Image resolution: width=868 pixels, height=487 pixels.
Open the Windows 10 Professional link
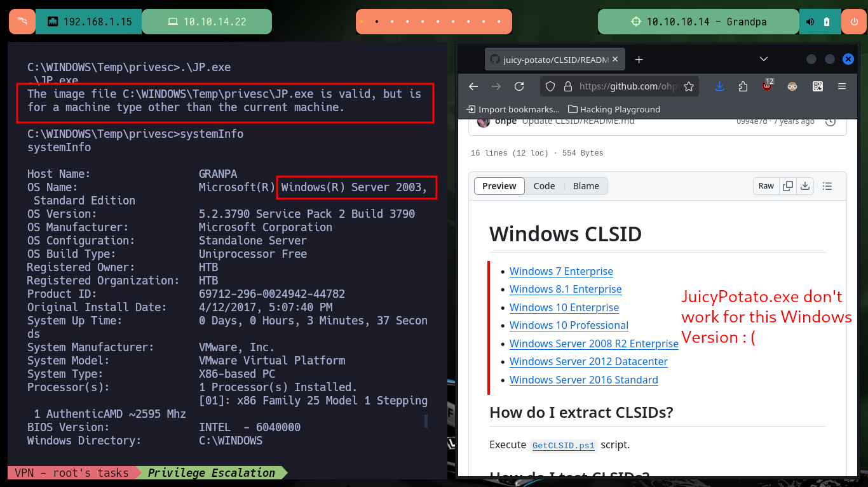tap(569, 325)
